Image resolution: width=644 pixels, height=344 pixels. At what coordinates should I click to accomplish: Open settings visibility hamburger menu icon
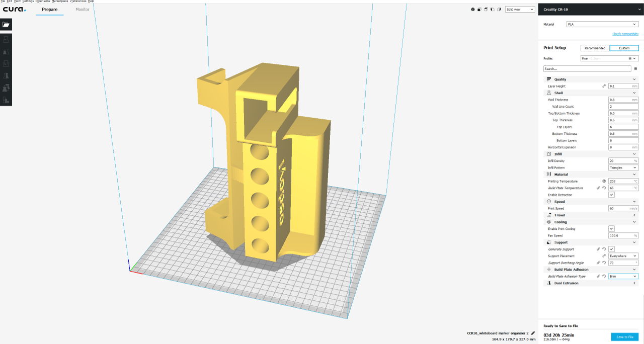tap(635, 69)
